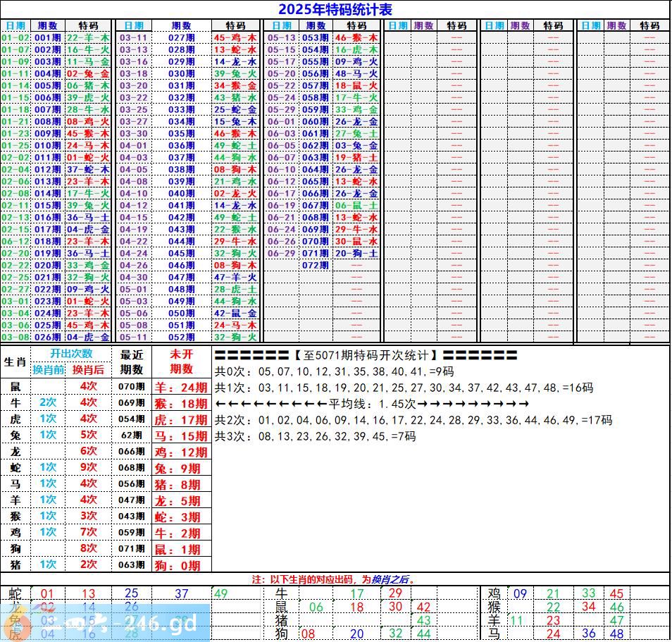Select the 猴：18期 unopened entry
The image size is (672, 642).
[x=181, y=404]
